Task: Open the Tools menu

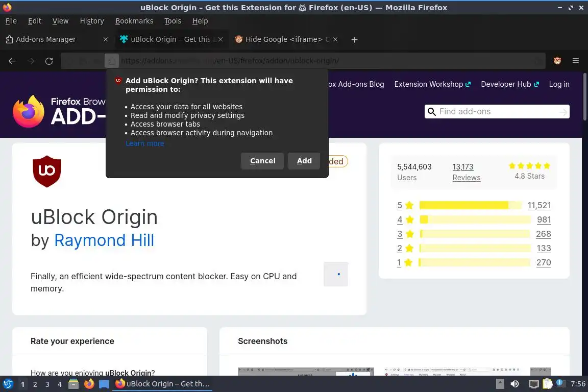Action: point(173,21)
